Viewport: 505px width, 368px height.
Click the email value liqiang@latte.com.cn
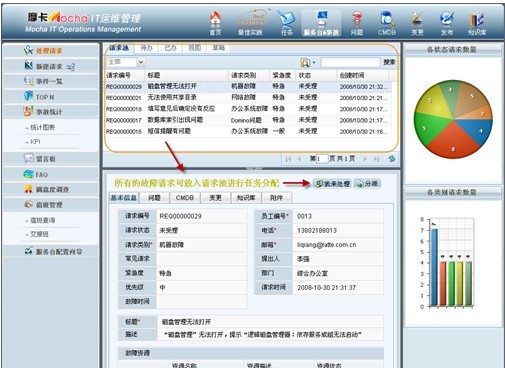(326, 245)
